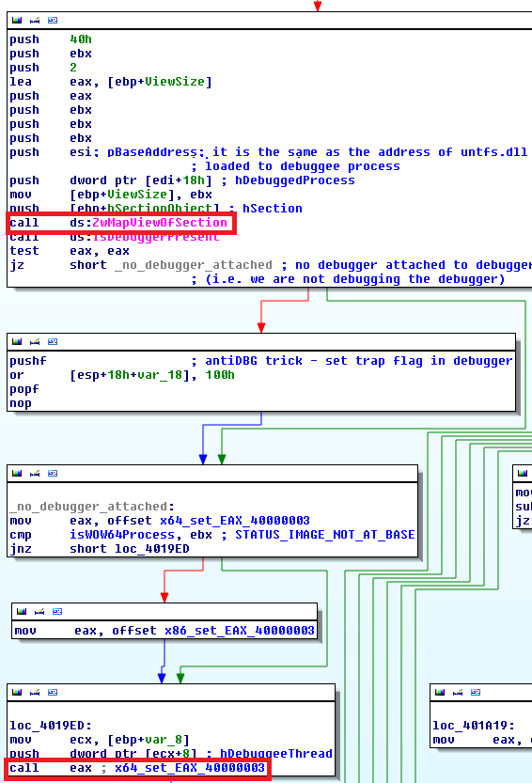Click the pencil edit icon on the loc_4019ED node
532x783 pixels.
(x=35, y=693)
